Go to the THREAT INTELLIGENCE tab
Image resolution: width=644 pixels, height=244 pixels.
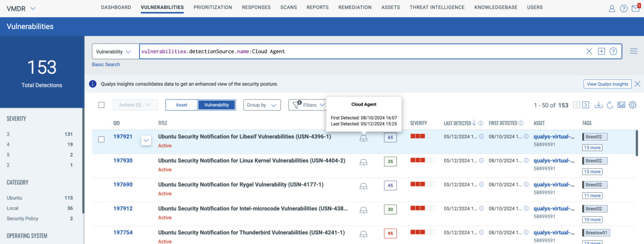(x=437, y=7)
